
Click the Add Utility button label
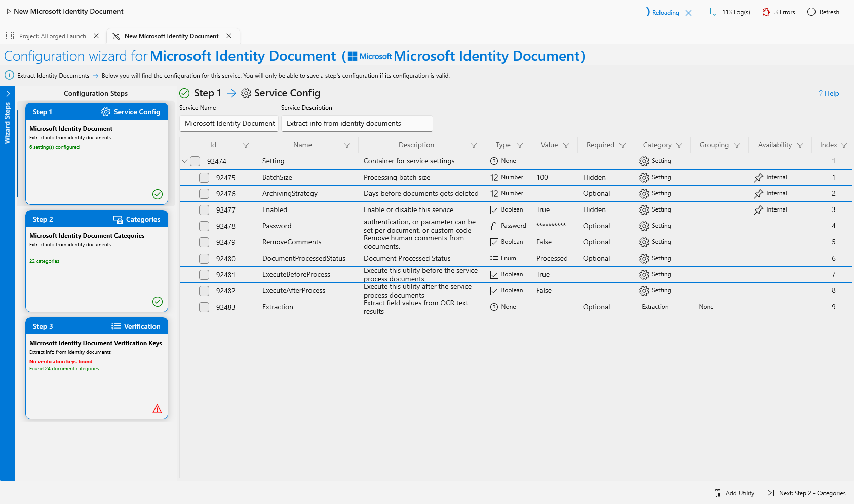[x=740, y=493]
